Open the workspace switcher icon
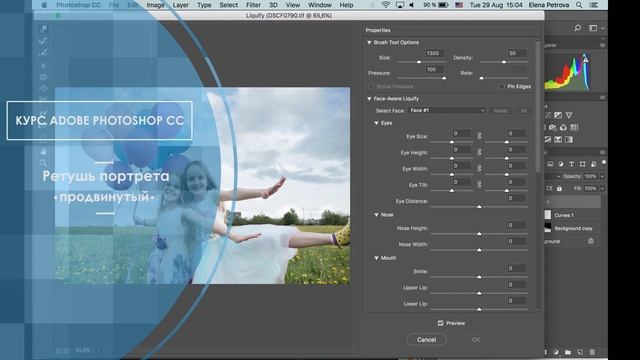 [x=593, y=28]
